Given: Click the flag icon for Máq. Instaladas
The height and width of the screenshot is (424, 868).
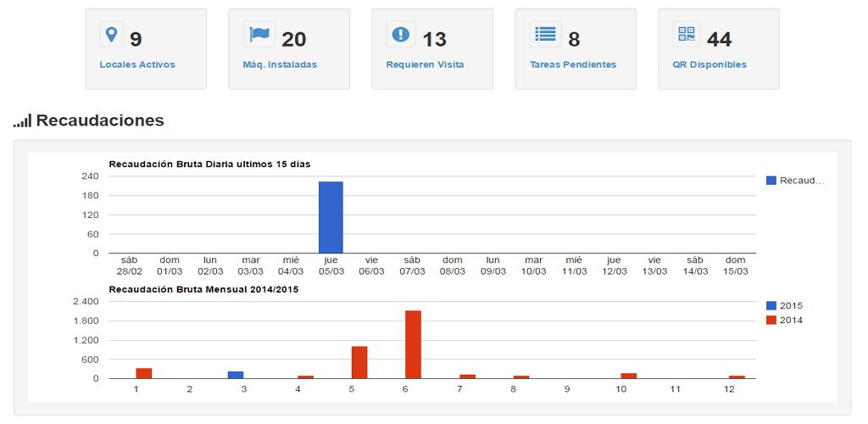Looking at the screenshot, I should tap(259, 34).
